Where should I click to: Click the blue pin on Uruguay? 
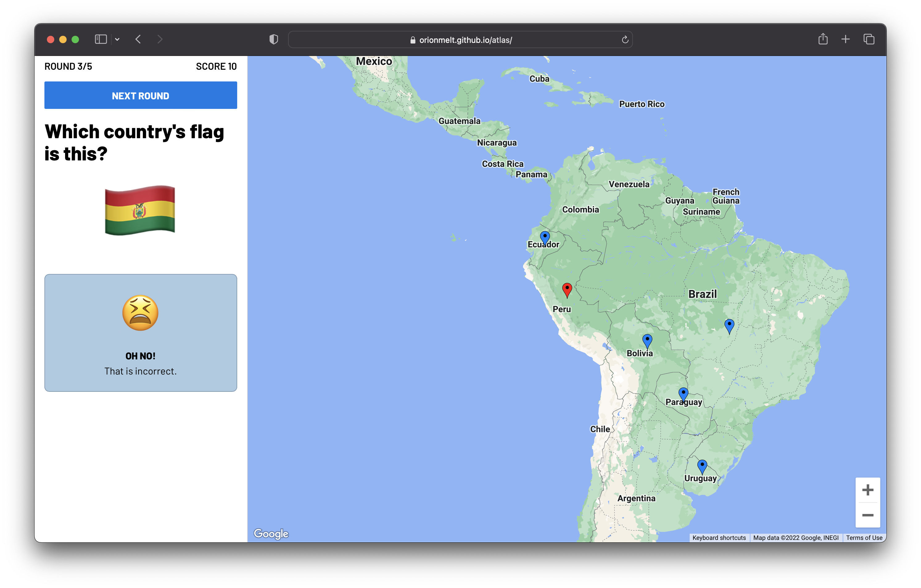coord(702,466)
